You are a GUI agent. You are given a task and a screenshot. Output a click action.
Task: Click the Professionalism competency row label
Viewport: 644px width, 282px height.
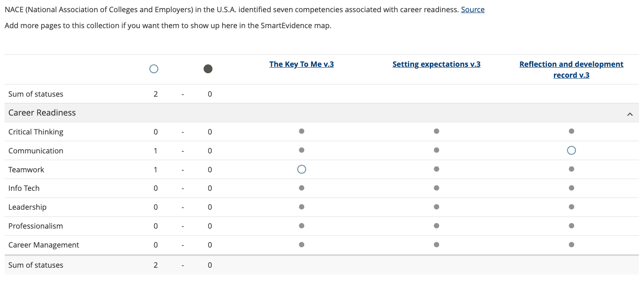36,226
